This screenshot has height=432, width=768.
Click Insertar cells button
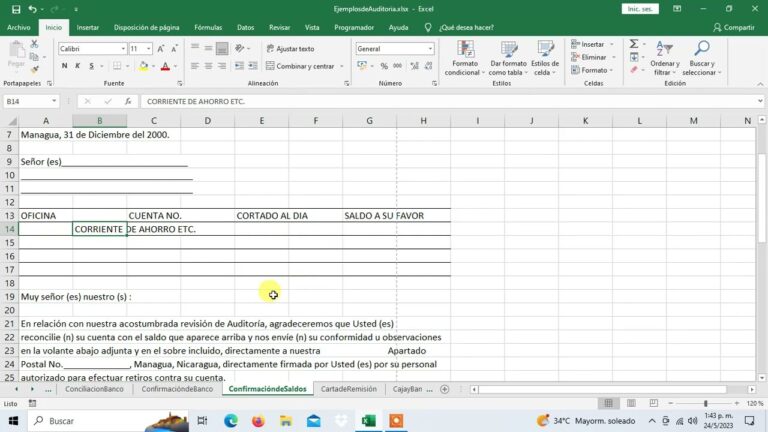(592, 44)
